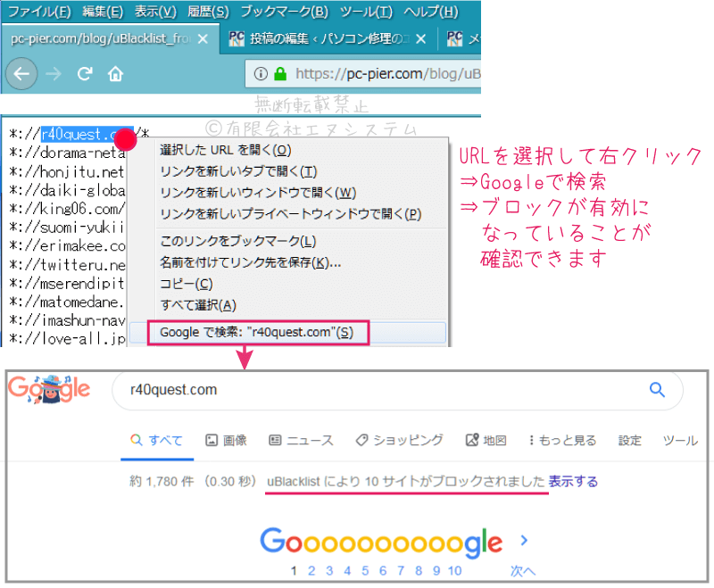This screenshot has height=588, width=714.
Task: Click the Google doodle logo
Action: pyautogui.click(x=49, y=390)
